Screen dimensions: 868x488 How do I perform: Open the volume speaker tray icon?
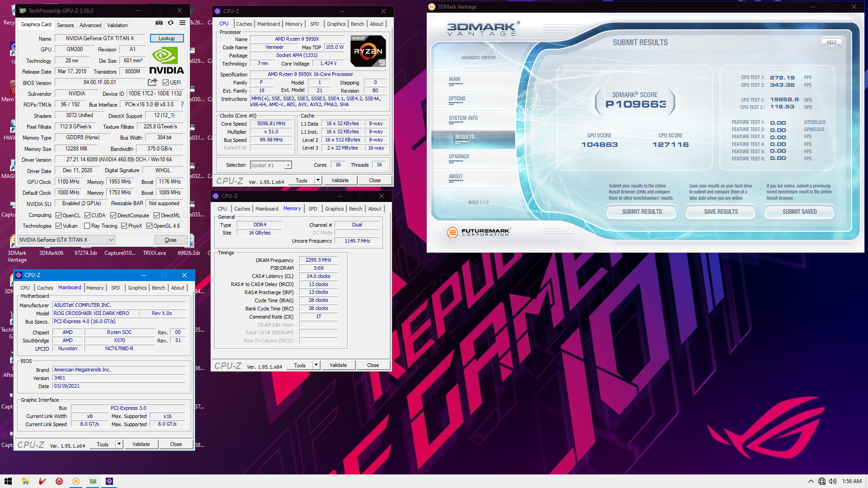pyautogui.click(x=833, y=481)
